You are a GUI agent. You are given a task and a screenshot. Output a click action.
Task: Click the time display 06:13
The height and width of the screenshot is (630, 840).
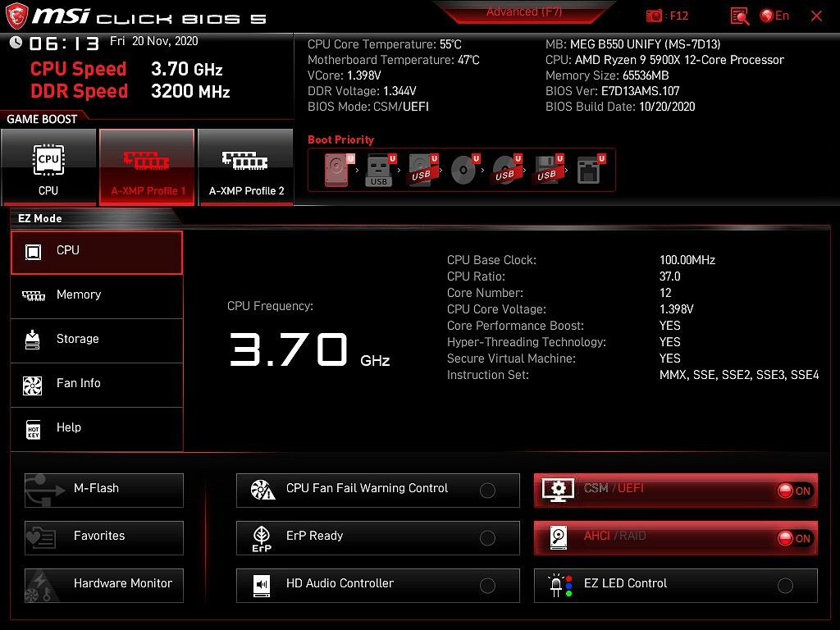click(x=64, y=43)
